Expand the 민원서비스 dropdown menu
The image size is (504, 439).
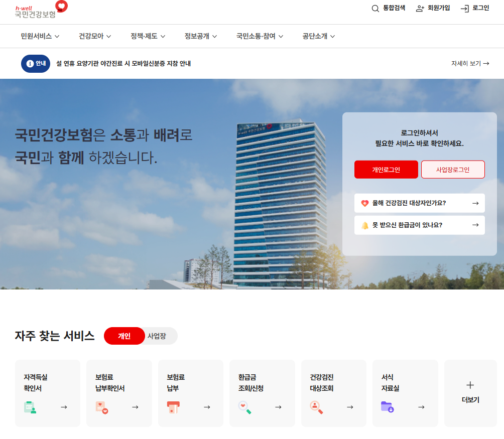pos(40,36)
